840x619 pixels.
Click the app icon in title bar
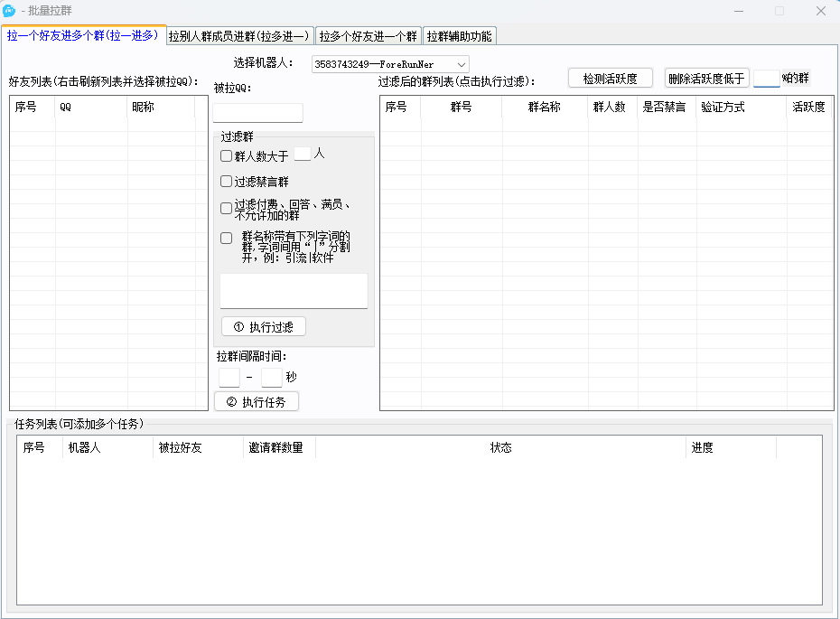point(10,11)
